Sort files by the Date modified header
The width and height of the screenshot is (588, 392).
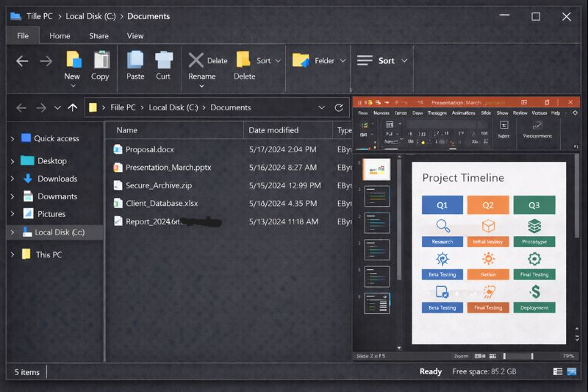(x=273, y=130)
